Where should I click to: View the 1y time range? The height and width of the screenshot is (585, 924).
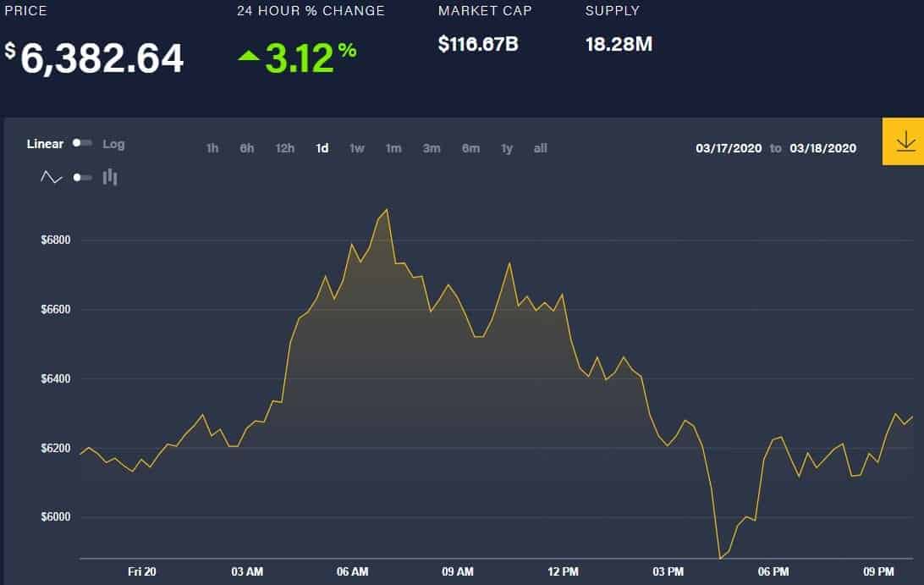pyautogui.click(x=507, y=149)
